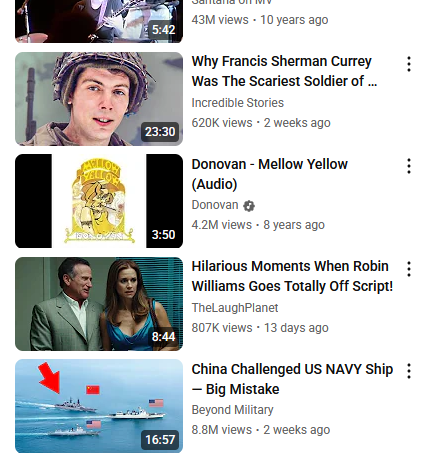This screenshot has height=461, width=447.
Task: Open the Mellow Yellow album art thumbnail
Action: coord(99,201)
